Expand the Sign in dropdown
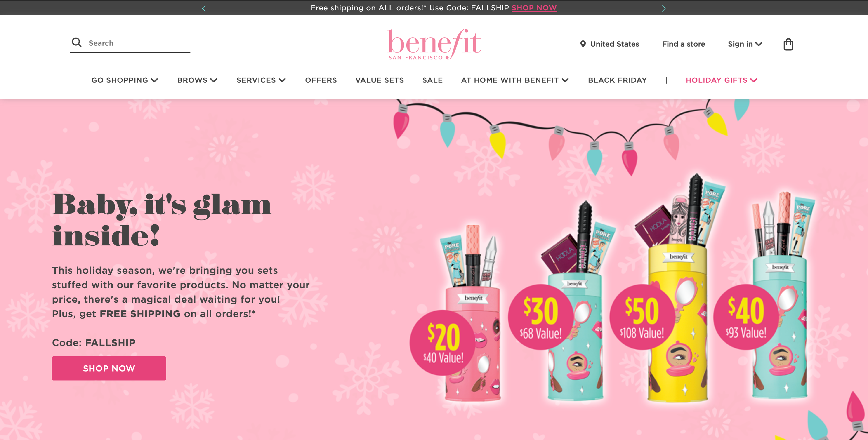 point(745,44)
